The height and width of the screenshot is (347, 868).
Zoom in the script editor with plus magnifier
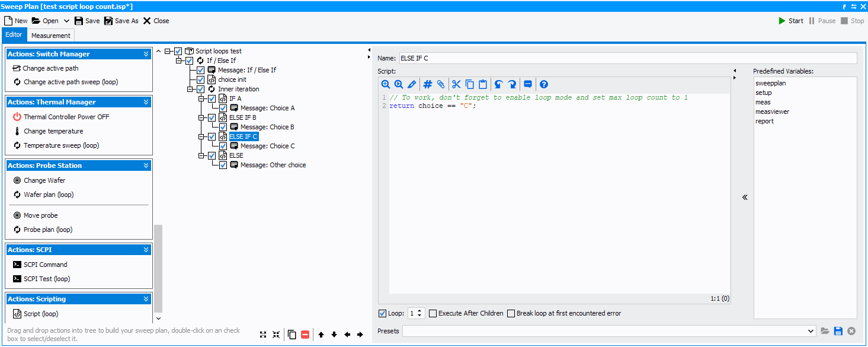point(386,84)
